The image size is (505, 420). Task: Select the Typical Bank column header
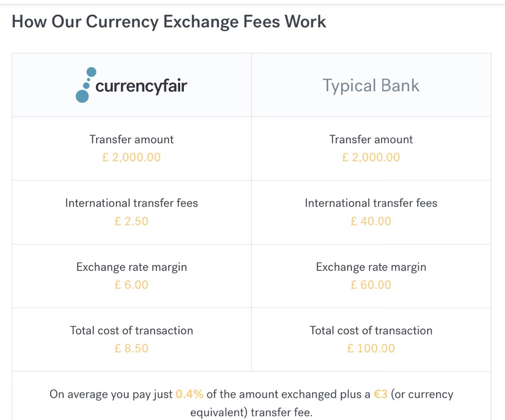click(x=371, y=85)
